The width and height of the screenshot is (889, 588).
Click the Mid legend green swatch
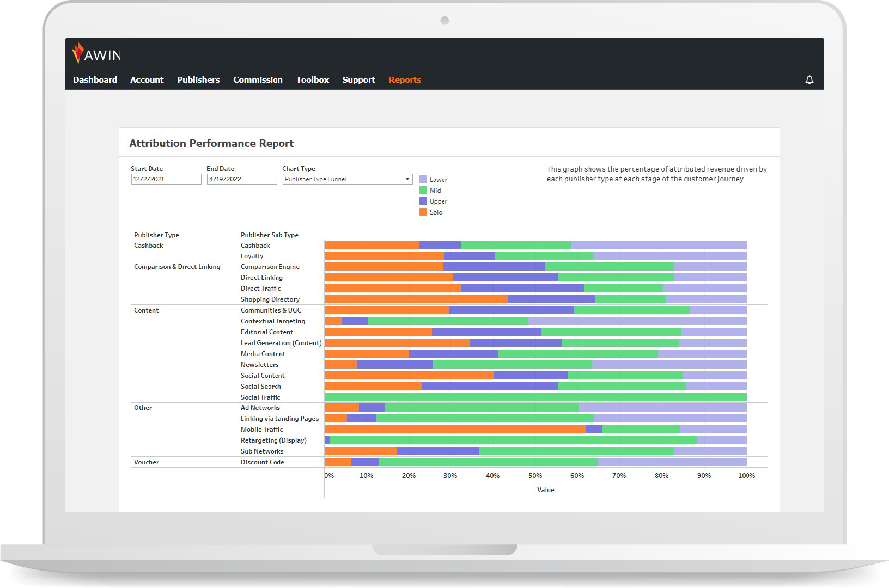pos(423,190)
